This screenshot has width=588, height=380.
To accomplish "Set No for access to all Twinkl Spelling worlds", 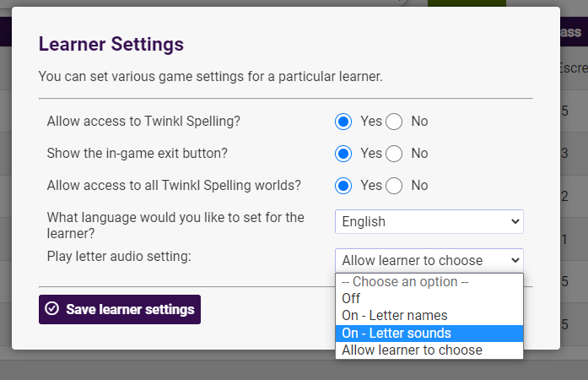I will [394, 186].
